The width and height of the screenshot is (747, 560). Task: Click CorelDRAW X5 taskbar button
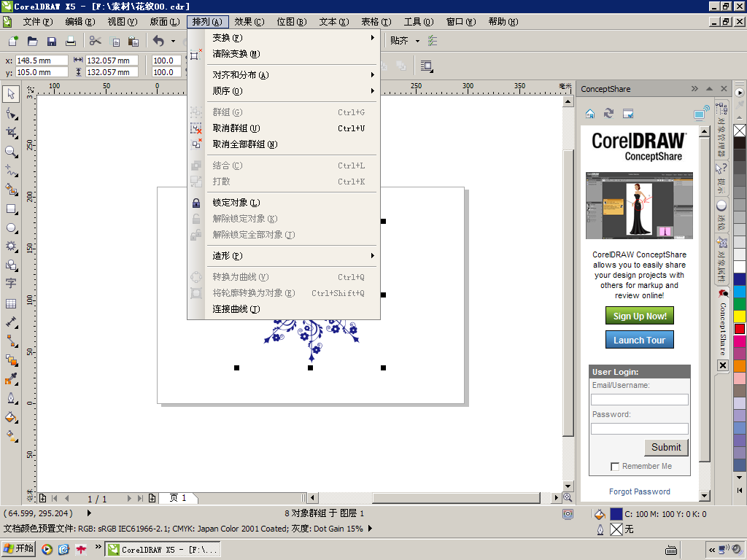coord(163,549)
